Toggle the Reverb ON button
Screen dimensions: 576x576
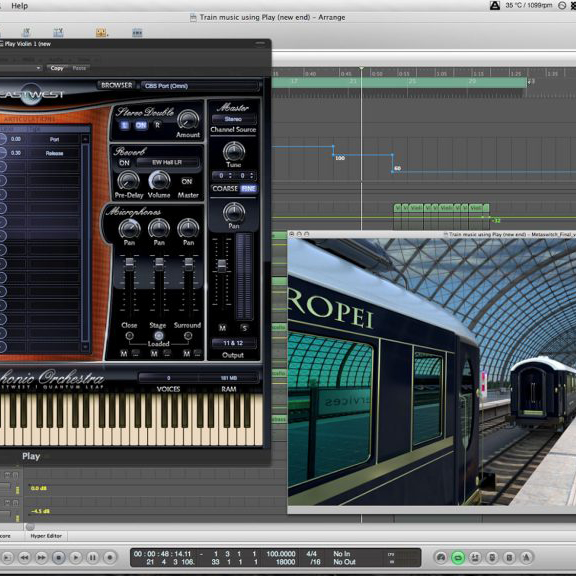point(124,163)
